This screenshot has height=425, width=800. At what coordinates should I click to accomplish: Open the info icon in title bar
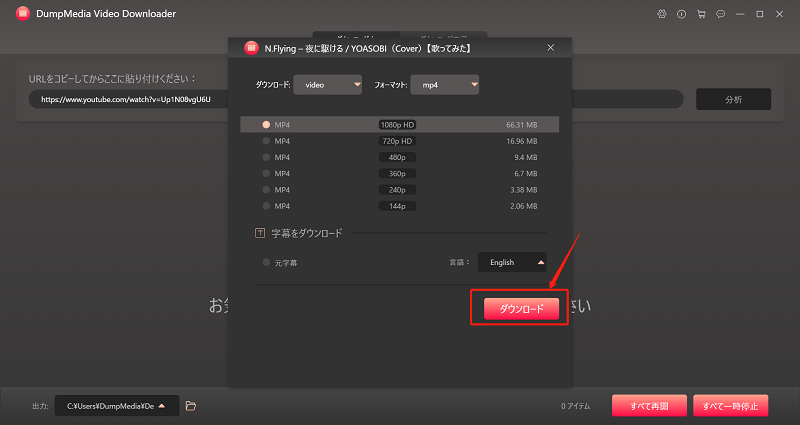(681, 14)
